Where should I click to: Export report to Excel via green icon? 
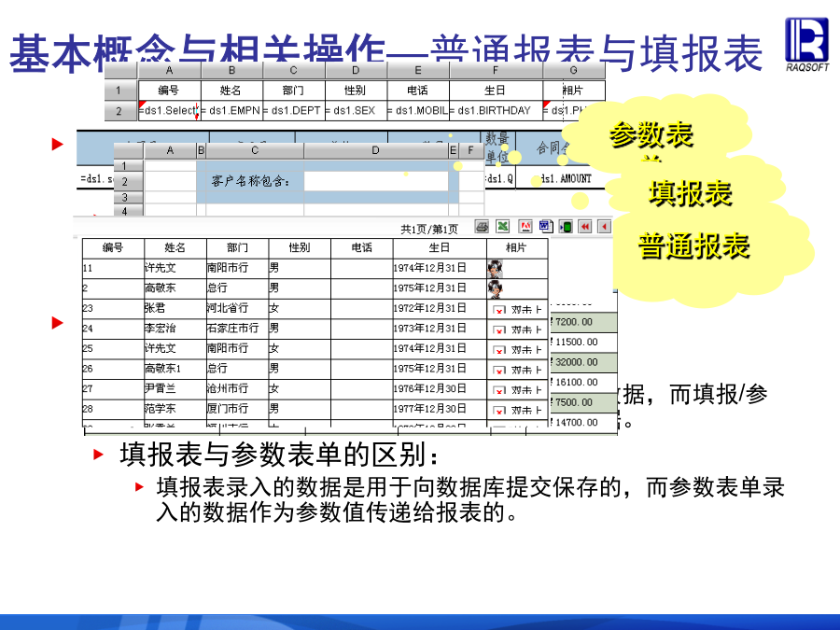(502, 227)
